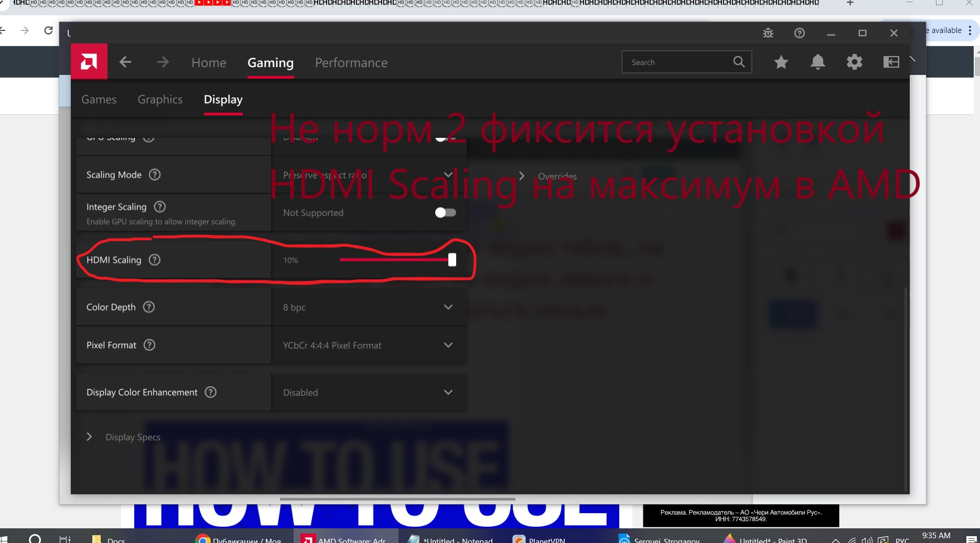The image size is (980, 543).
Task: Select the Display sub-tab
Action: (223, 99)
